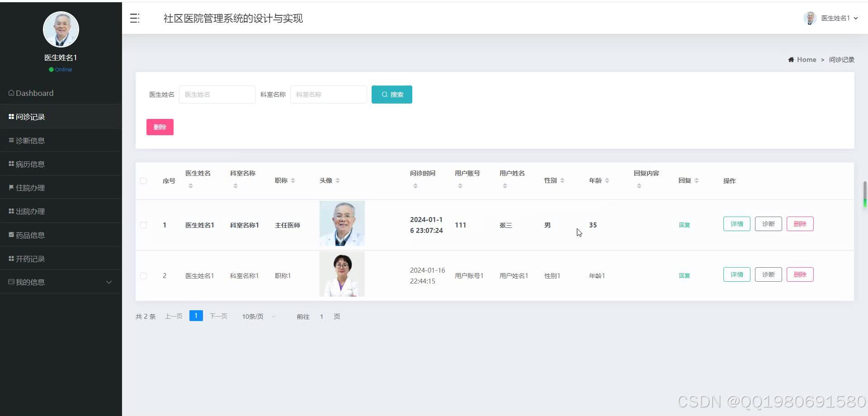
Task: Click the 详情 button on row 1
Action: point(736,223)
